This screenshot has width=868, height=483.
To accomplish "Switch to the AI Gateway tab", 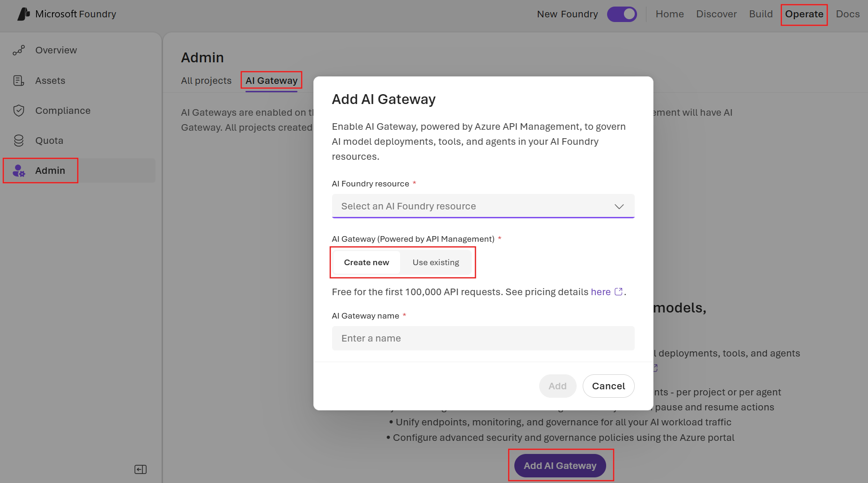I will click(x=272, y=81).
